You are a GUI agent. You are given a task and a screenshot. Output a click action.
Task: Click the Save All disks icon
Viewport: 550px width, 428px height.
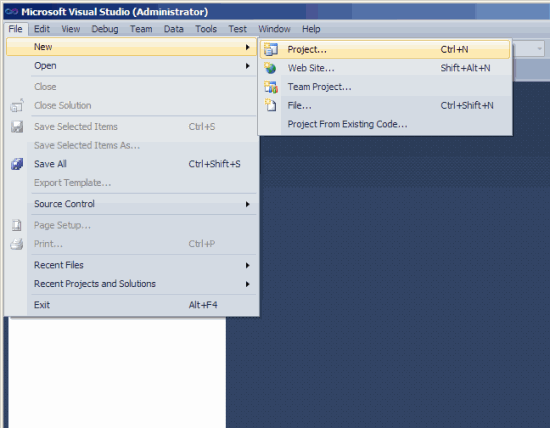tap(17, 164)
